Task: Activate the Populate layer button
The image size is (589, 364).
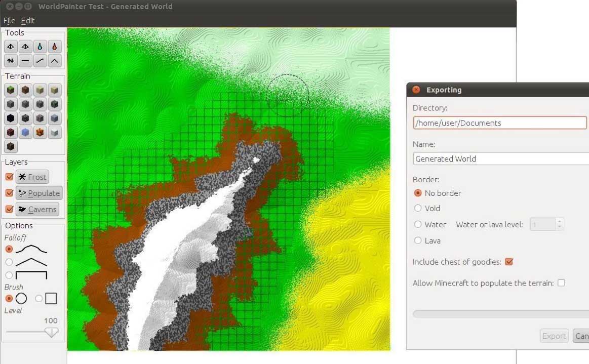Action: click(39, 193)
